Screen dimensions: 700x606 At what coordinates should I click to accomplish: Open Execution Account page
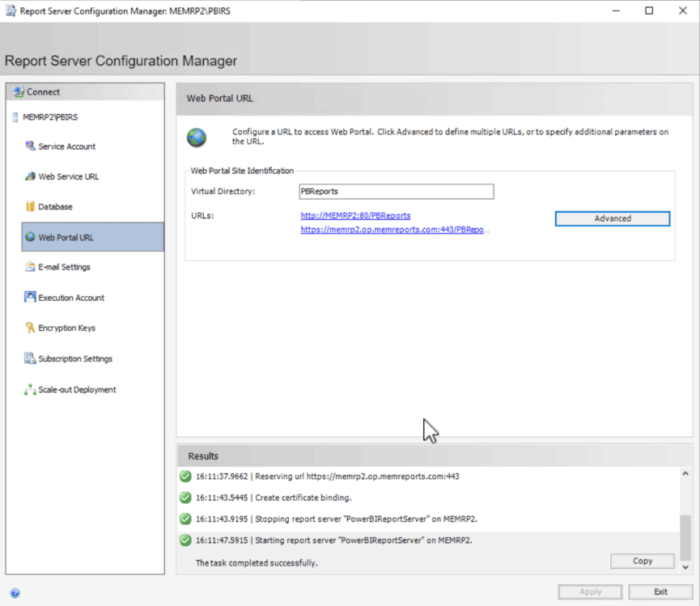tap(71, 298)
